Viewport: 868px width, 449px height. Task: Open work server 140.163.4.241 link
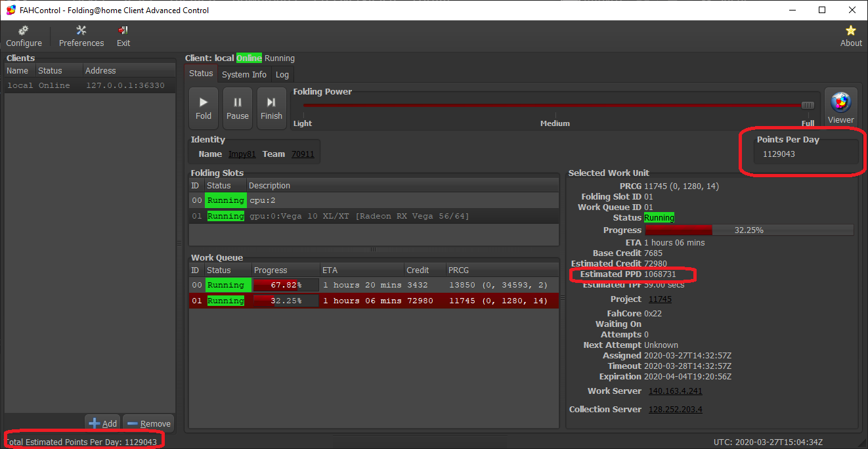[676, 391]
